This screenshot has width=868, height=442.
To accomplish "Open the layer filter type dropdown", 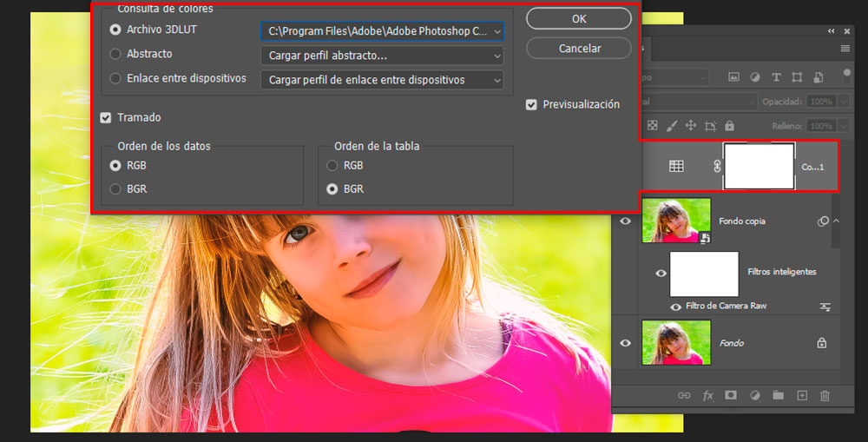I will pos(675,77).
